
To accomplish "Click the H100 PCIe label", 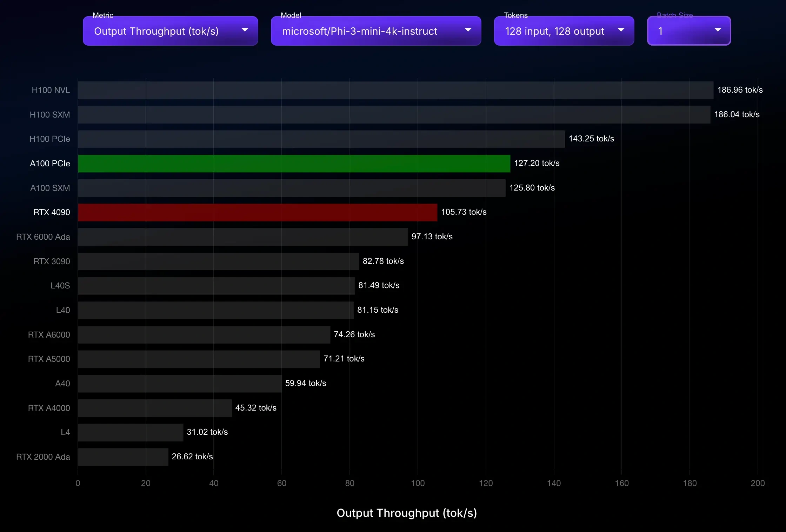I will (49, 139).
